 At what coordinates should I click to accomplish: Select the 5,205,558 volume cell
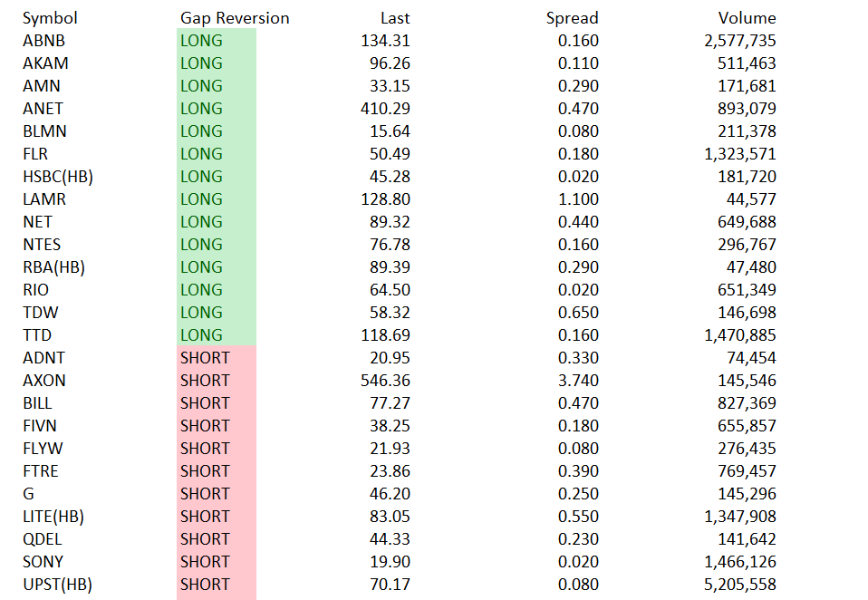coord(739,584)
